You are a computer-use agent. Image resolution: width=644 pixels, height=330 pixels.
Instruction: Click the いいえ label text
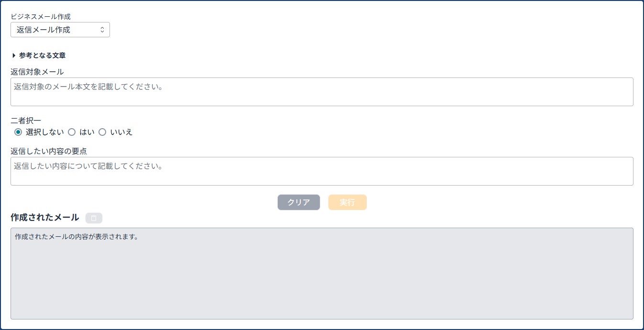tap(121, 132)
